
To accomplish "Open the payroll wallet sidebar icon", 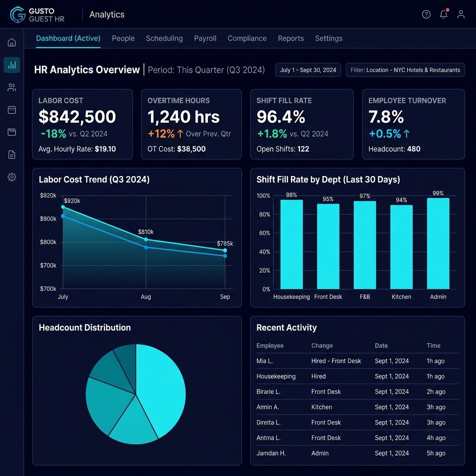I will click(x=12, y=132).
